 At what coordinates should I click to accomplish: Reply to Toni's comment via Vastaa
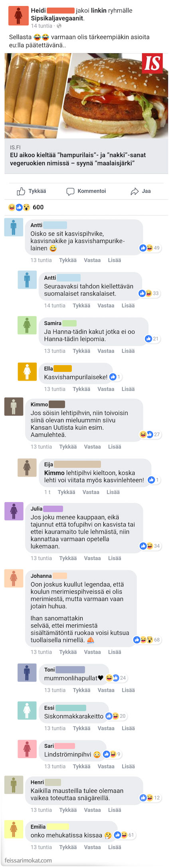coord(106,690)
